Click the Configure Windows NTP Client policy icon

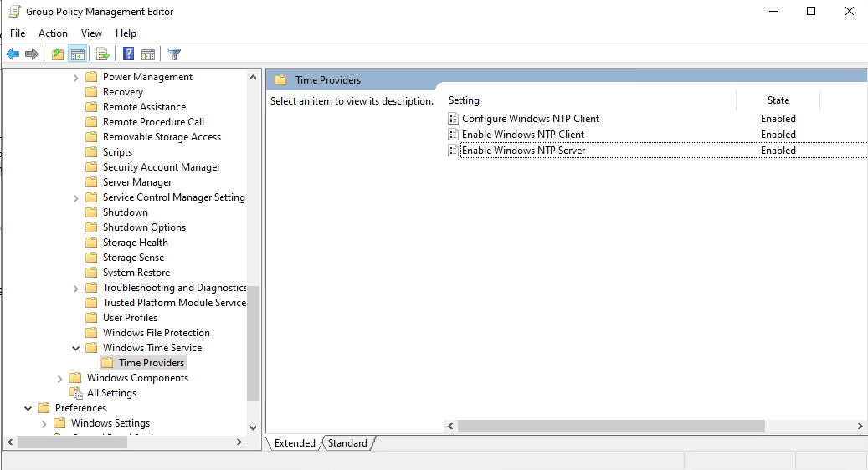point(454,118)
